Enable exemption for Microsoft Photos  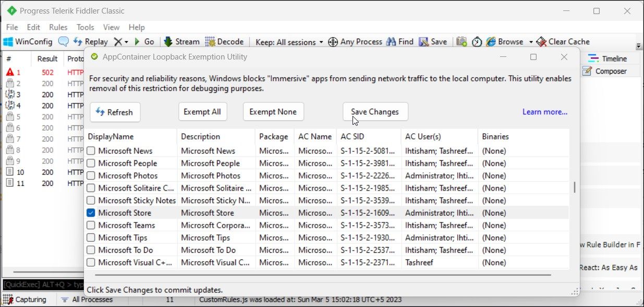pyautogui.click(x=91, y=176)
